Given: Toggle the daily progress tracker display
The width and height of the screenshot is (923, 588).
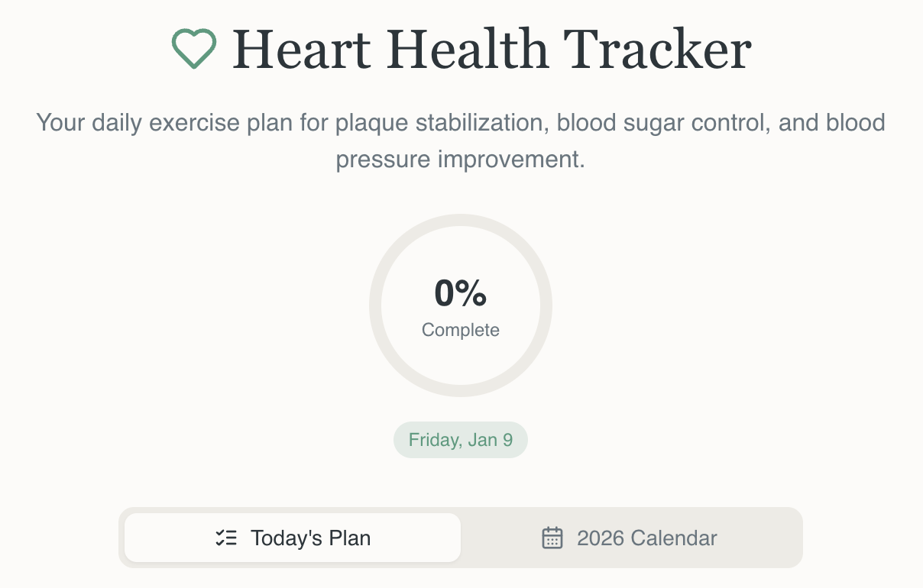Looking at the screenshot, I should [460, 305].
